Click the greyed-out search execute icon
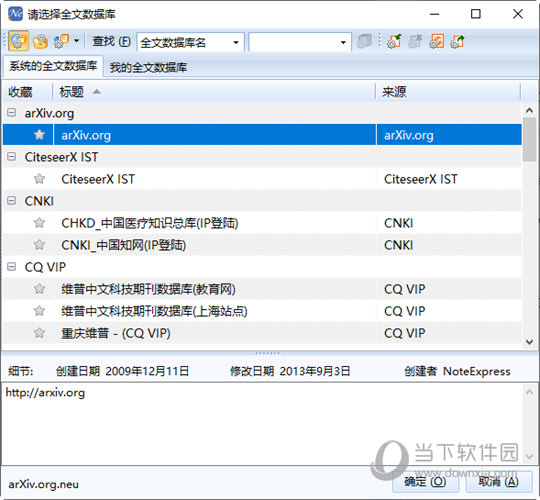 [x=364, y=41]
